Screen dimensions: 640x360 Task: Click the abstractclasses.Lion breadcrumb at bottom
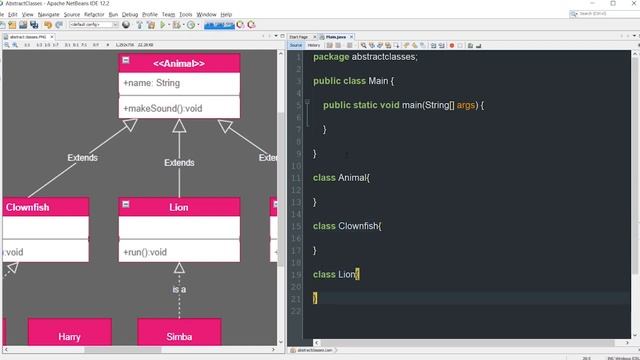click(314, 350)
